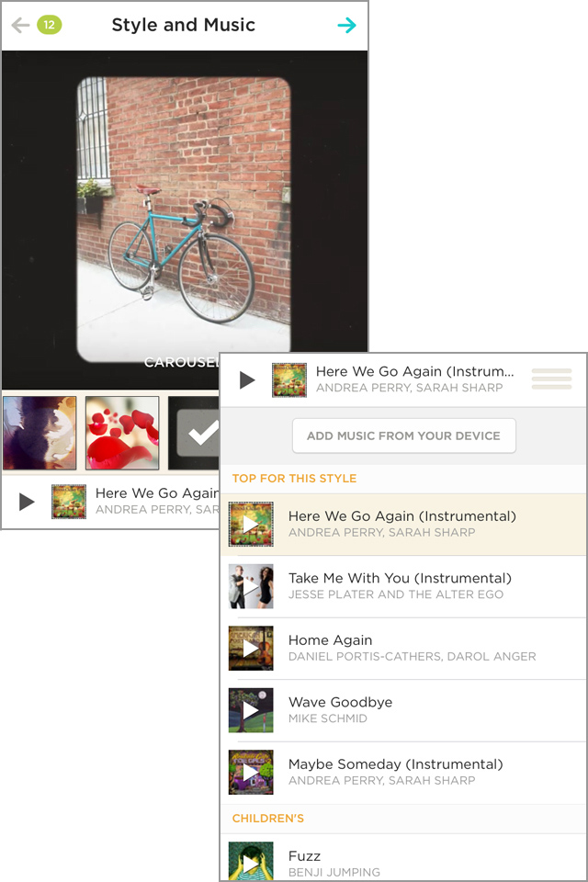Tap the drag handle lines in music panel
This screenshot has height=882, width=588.
[x=551, y=379]
